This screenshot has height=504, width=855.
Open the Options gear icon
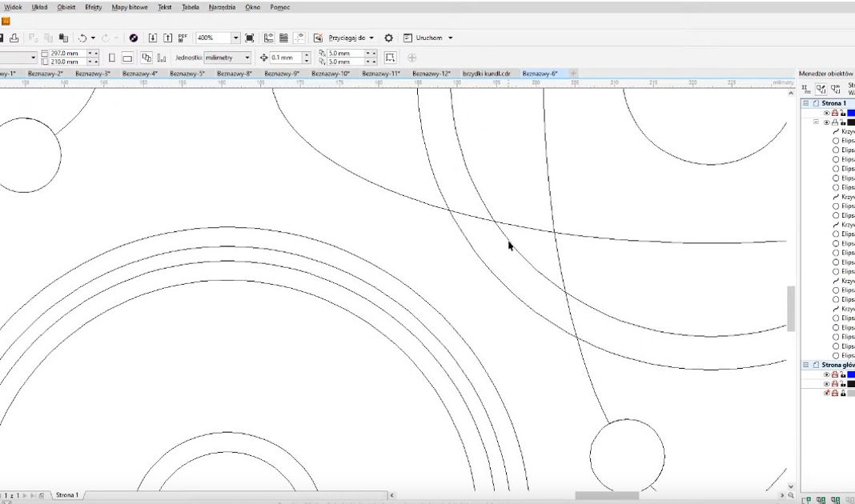[389, 38]
